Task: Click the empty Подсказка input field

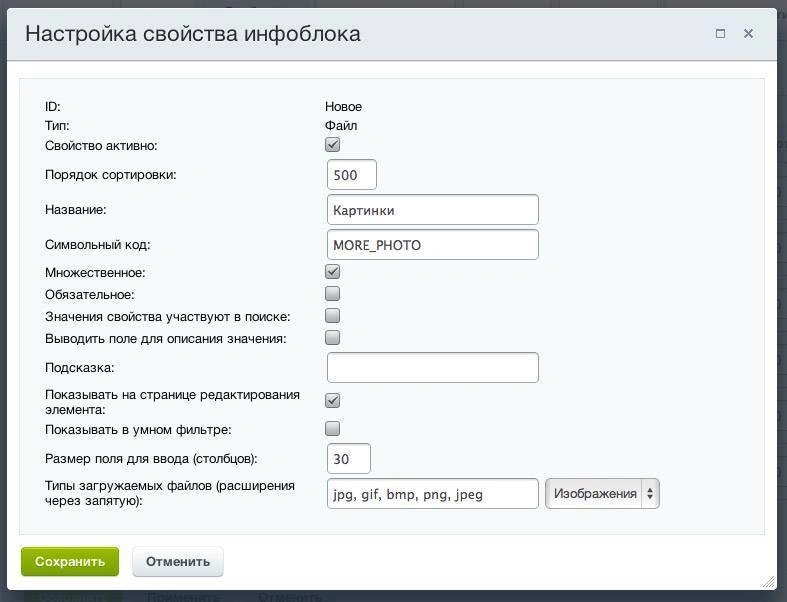Action: coord(433,368)
